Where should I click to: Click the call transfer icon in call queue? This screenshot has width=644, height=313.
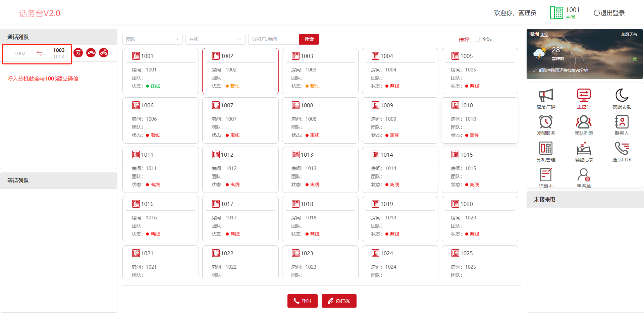(104, 53)
